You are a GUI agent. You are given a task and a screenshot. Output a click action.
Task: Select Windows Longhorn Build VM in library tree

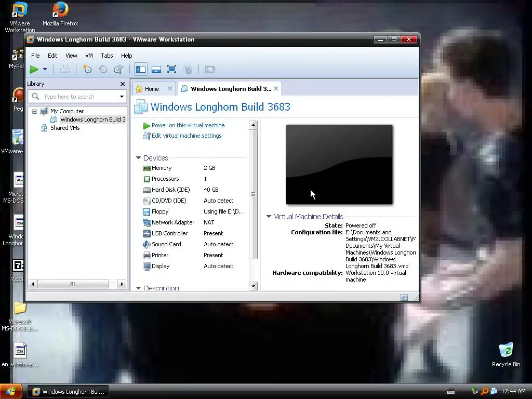coord(93,119)
